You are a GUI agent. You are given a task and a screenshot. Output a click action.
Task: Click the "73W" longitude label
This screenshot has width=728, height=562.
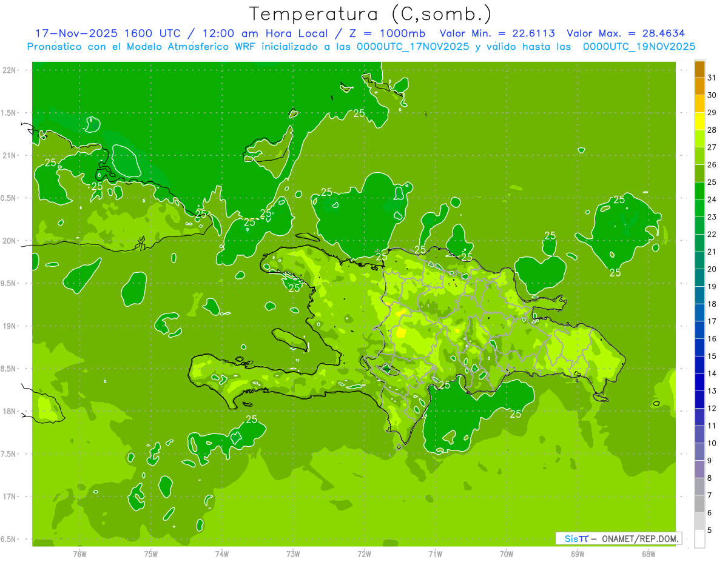pyautogui.click(x=293, y=554)
